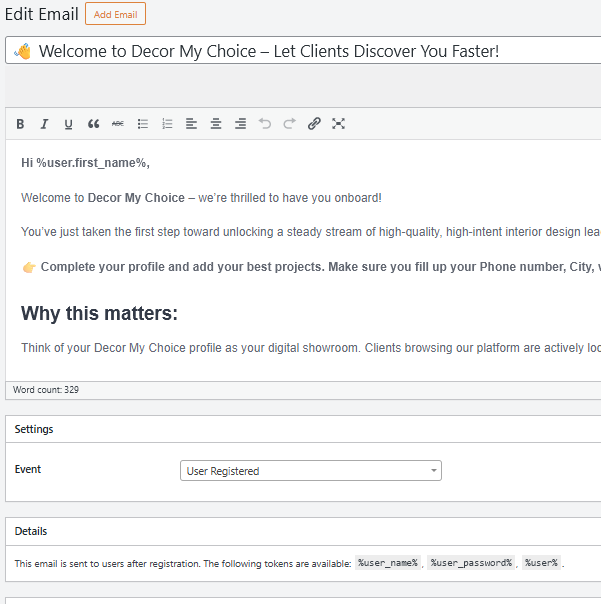This screenshot has height=604, width=601.
Task: Align text right
Action: [x=240, y=124]
